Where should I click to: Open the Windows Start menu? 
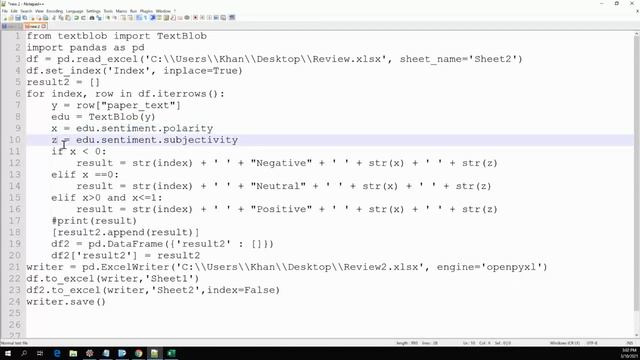tap(8, 353)
